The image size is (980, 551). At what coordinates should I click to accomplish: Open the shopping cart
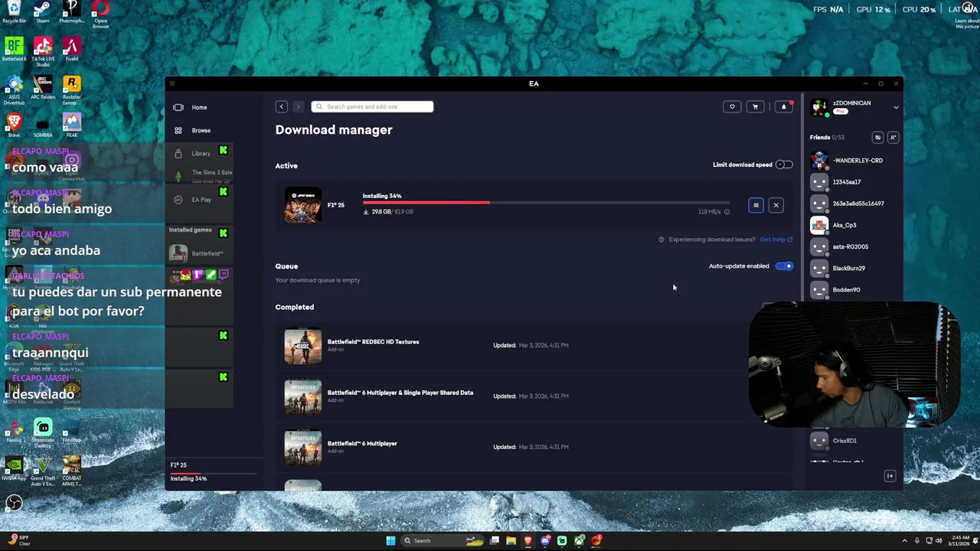[755, 107]
